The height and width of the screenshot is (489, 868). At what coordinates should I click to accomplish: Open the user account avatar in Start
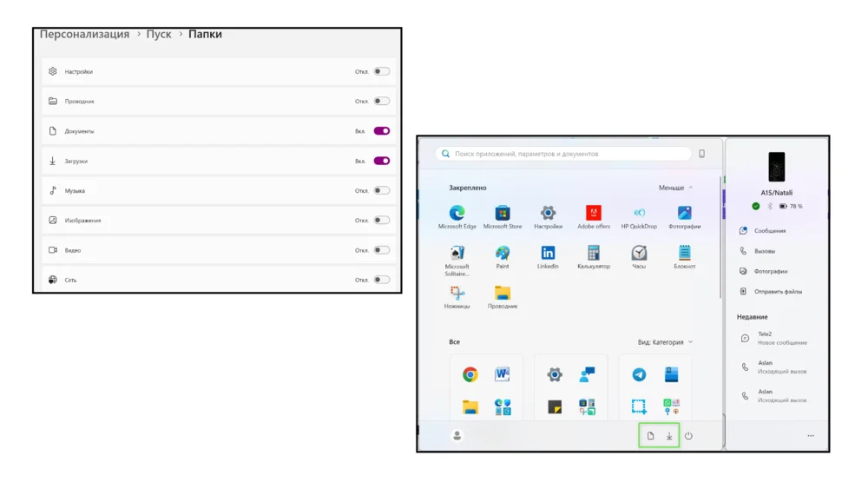[x=457, y=436]
